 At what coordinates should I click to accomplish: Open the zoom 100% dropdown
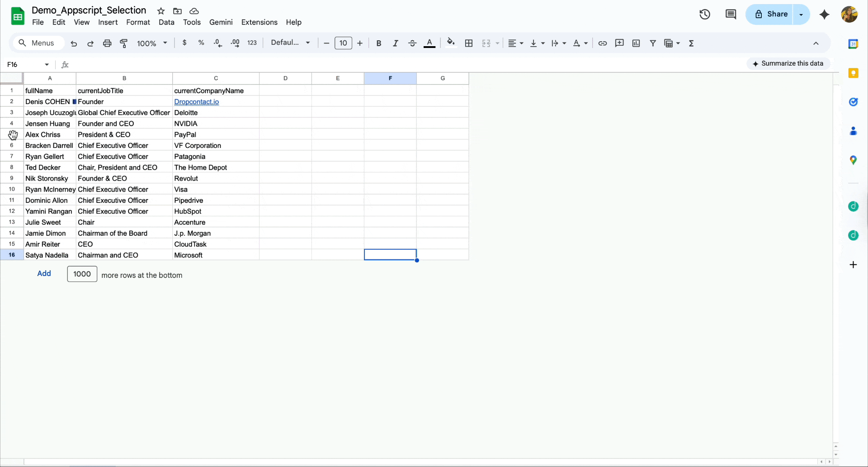point(152,43)
